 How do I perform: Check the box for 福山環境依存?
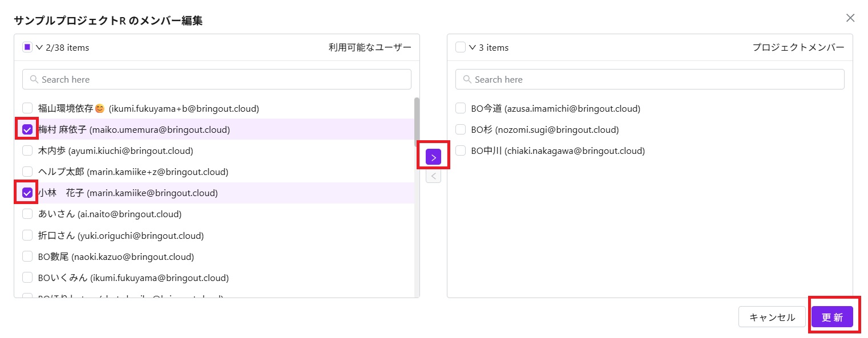tap(27, 108)
